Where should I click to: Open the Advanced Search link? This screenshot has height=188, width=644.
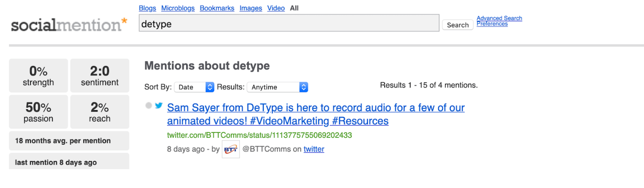(499, 18)
